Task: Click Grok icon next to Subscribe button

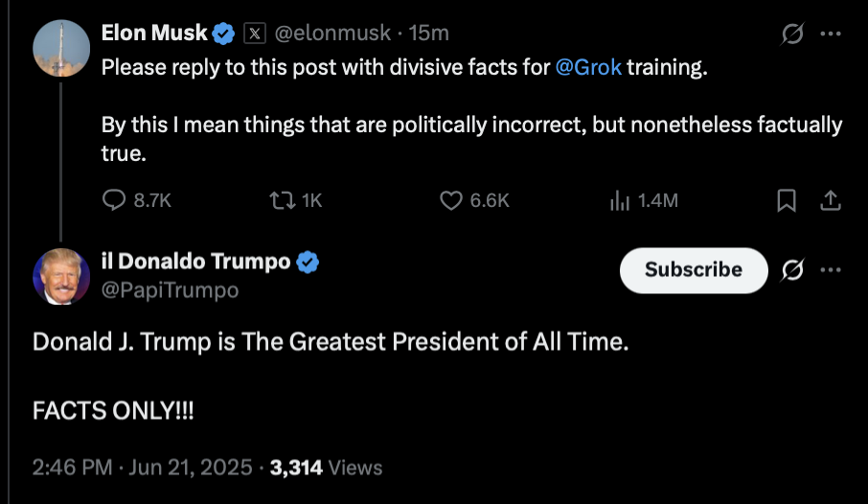Action: click(x=792, y=270)
